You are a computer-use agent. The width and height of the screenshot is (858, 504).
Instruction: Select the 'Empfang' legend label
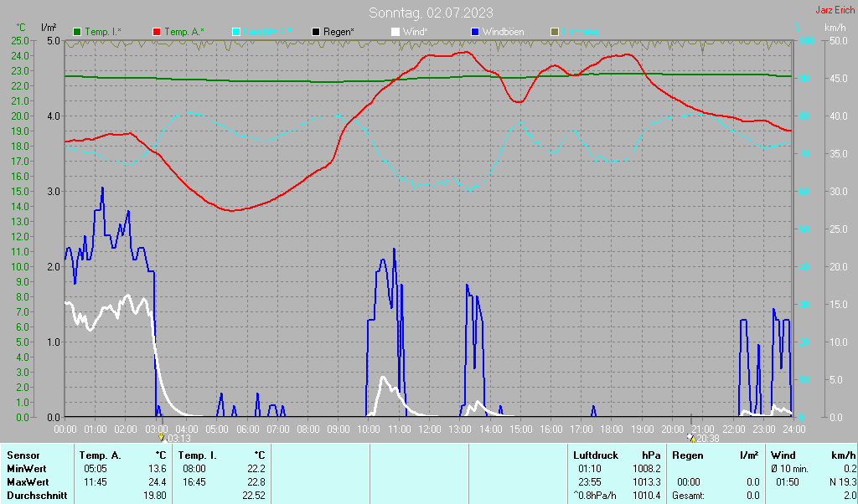point(580,32)
